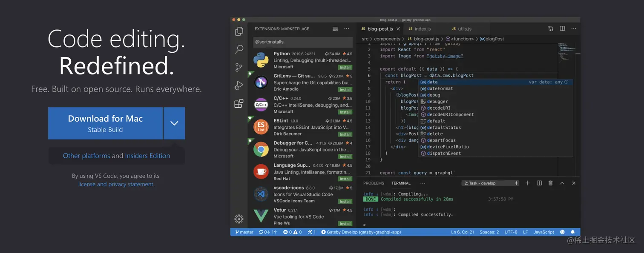Select dispatchEvent autocomplete suggestion

tap(495, 153)
